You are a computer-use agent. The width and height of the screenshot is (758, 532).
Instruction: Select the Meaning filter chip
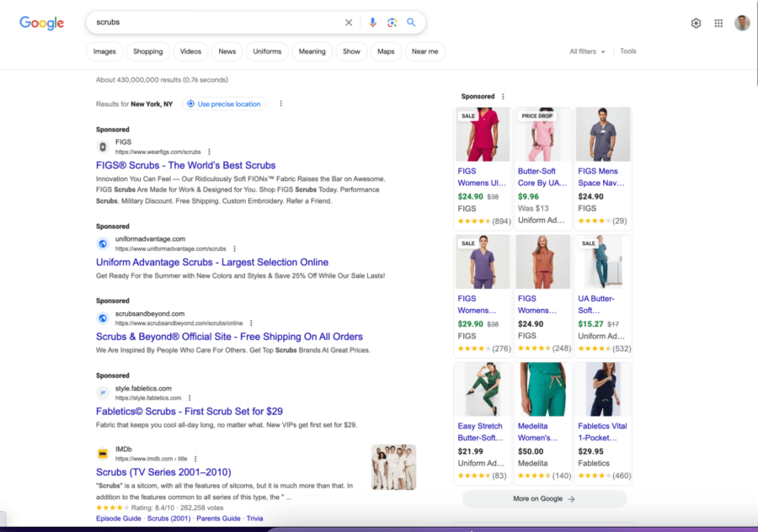pos(312,51)
